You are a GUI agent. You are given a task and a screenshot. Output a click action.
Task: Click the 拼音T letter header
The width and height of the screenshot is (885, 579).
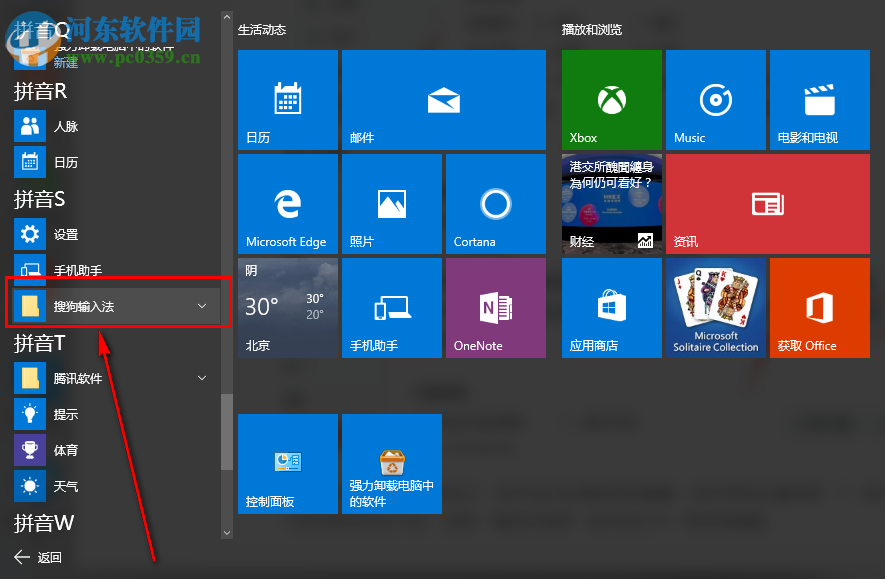[x=40, y=343]
